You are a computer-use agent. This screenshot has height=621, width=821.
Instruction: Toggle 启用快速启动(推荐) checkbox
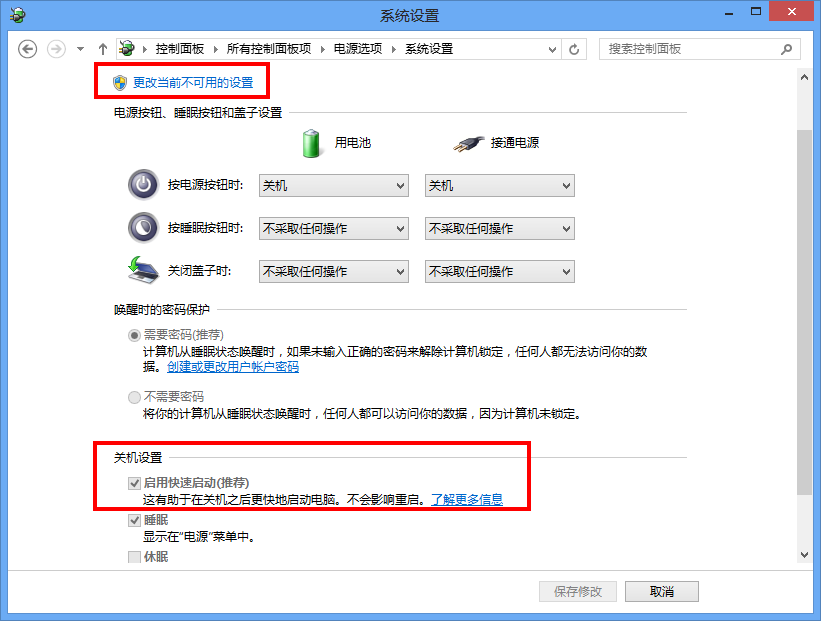[134, 483]
